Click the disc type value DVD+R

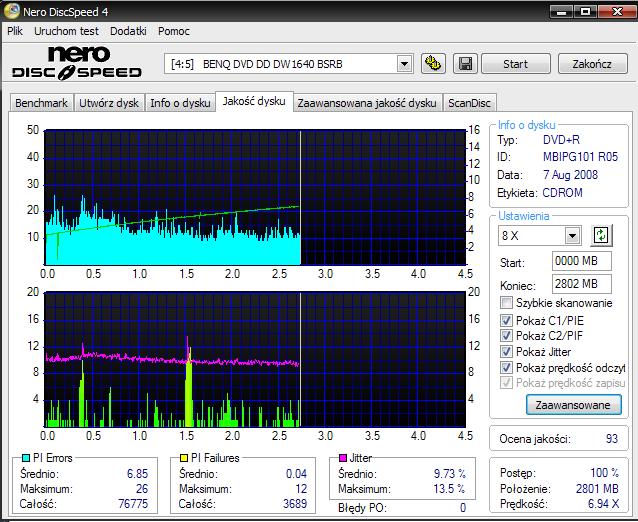561,140
